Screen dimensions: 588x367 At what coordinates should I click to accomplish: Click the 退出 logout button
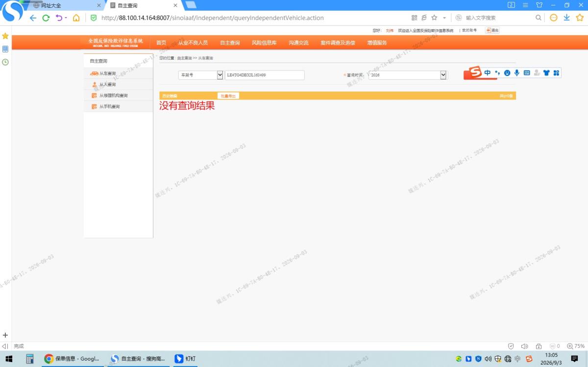pos(492,30)
